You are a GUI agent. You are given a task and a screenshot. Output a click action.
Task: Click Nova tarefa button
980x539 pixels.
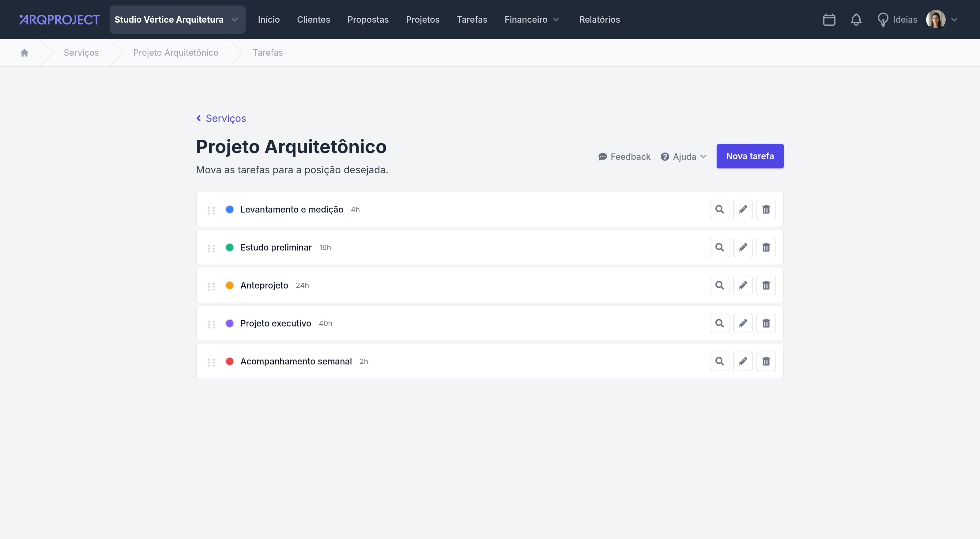(750, 156)
